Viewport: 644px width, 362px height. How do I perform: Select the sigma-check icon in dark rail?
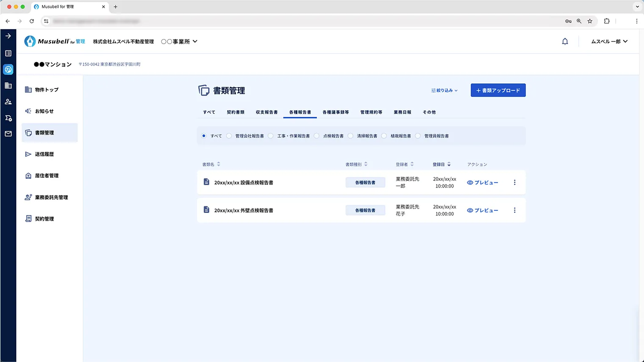pyautogui.click(x=8, y=118)
